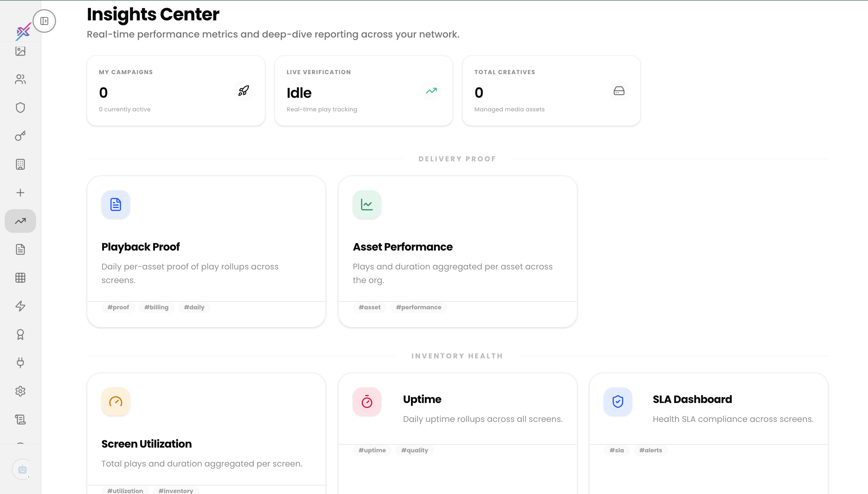The image size is (868, 494).
Task: Click the #proof tag
Action: click(x=118, y=307)
